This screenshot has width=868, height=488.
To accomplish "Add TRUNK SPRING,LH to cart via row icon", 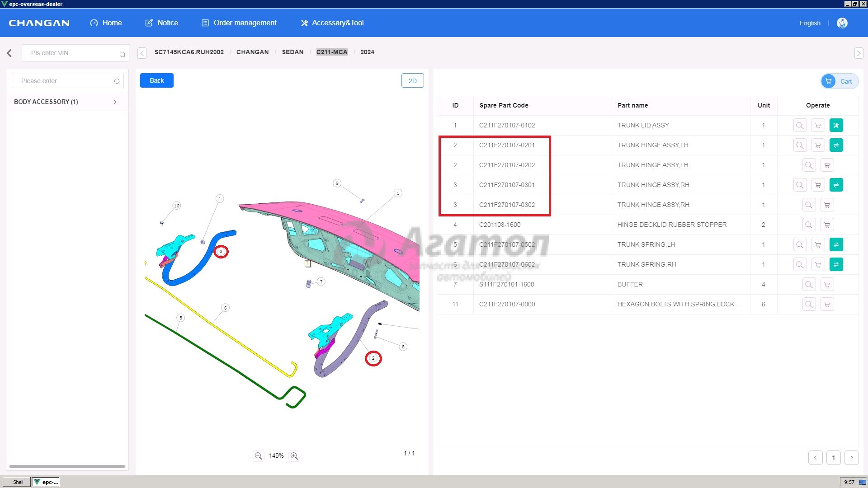I will pyautogui.click(x=818, y=245).
